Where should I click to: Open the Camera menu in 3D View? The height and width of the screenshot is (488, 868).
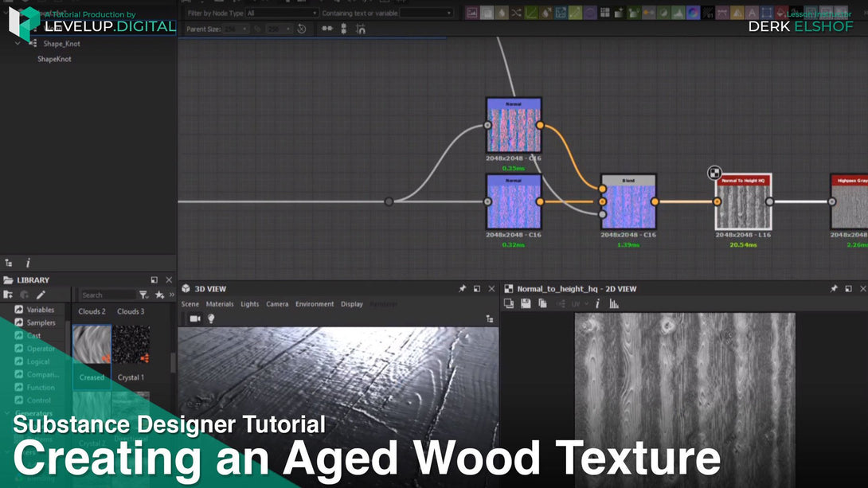click(x=277, y=304)
